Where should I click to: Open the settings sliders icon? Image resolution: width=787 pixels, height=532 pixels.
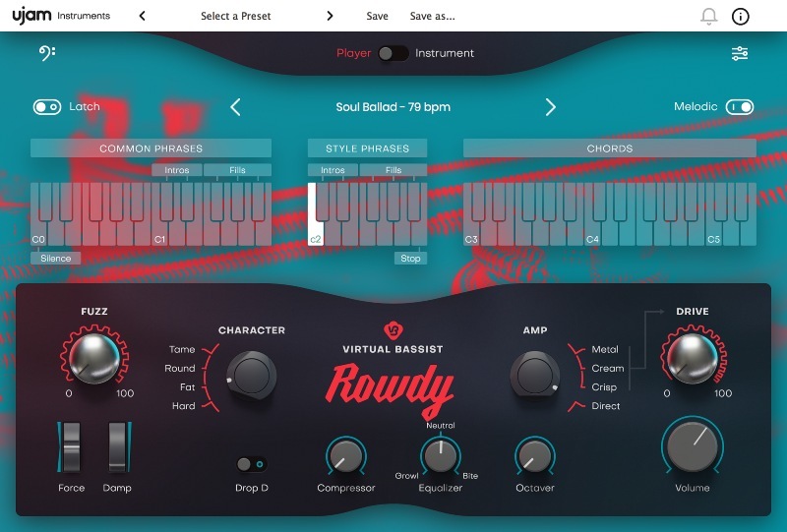click(740, 53)
